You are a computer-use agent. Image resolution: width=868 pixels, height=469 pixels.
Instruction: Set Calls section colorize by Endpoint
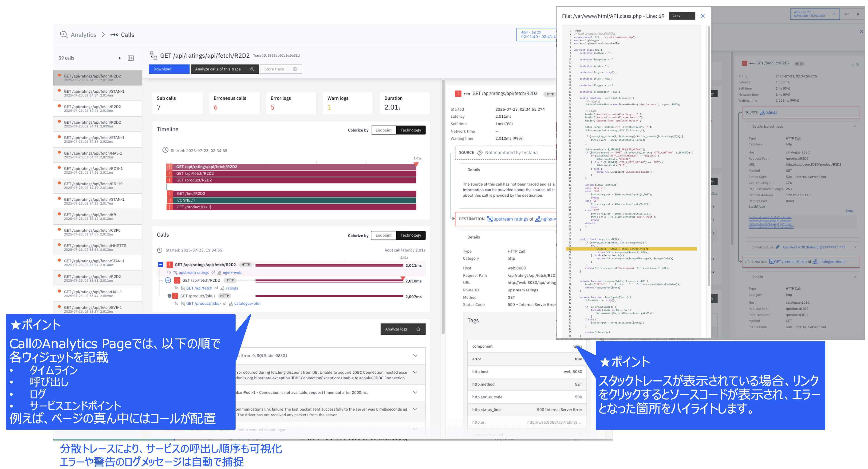(x=383, y=235)
